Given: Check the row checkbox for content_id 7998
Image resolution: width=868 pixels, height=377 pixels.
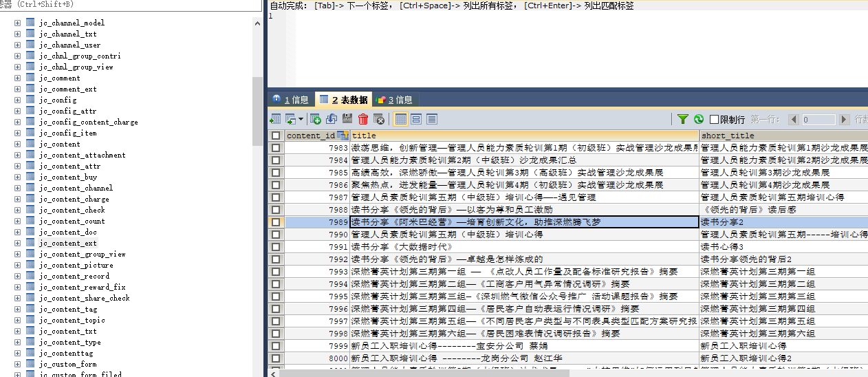Looking at the screenshot, I should point(276,334).
